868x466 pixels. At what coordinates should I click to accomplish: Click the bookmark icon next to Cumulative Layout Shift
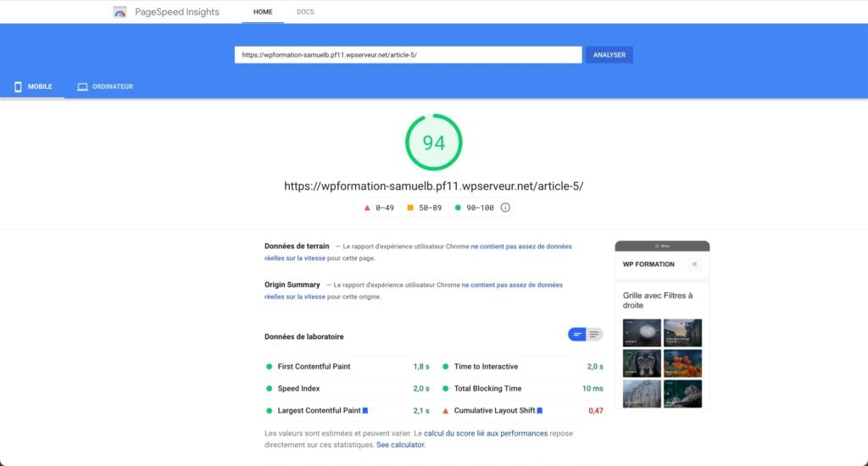(x=539, y=411)
